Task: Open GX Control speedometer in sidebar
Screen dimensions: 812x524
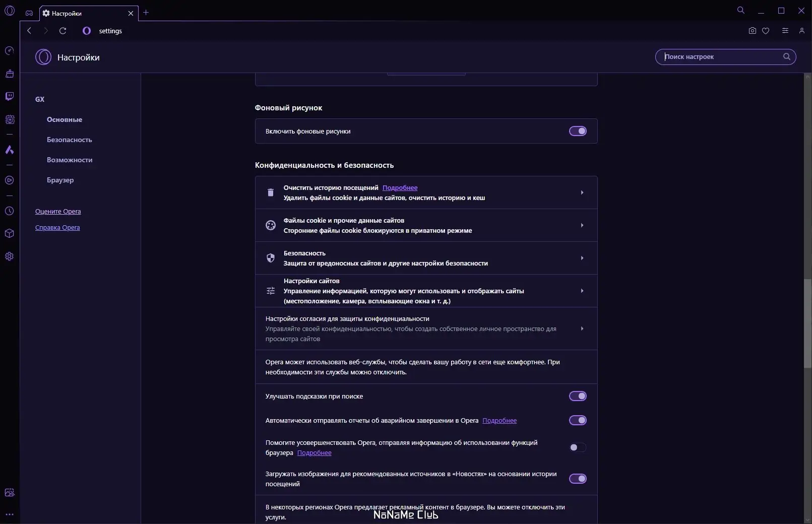Action: pos(9,51)
